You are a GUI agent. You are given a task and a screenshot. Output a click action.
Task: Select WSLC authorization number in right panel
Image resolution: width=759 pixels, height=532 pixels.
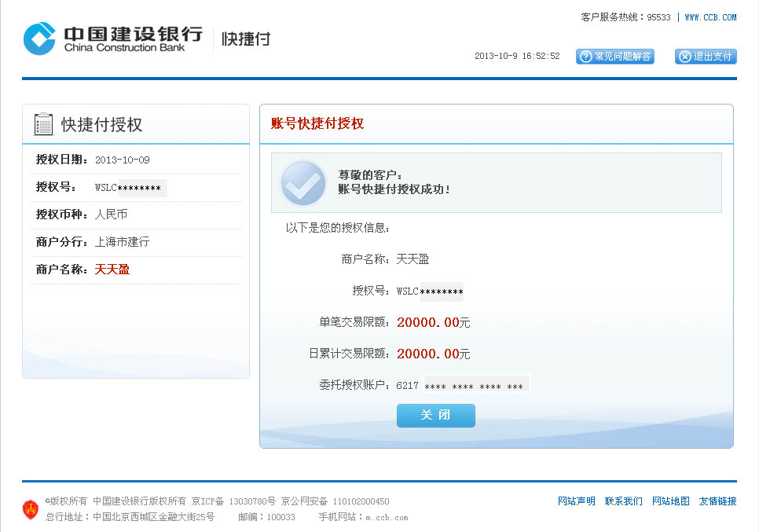430,292
